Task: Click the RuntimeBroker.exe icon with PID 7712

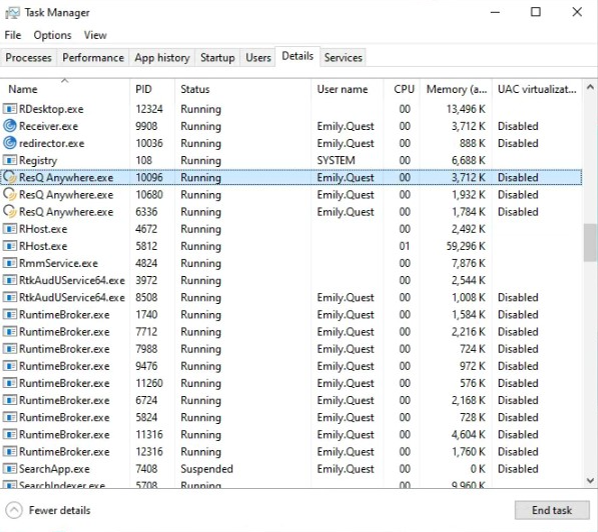Action: (10, 332)
